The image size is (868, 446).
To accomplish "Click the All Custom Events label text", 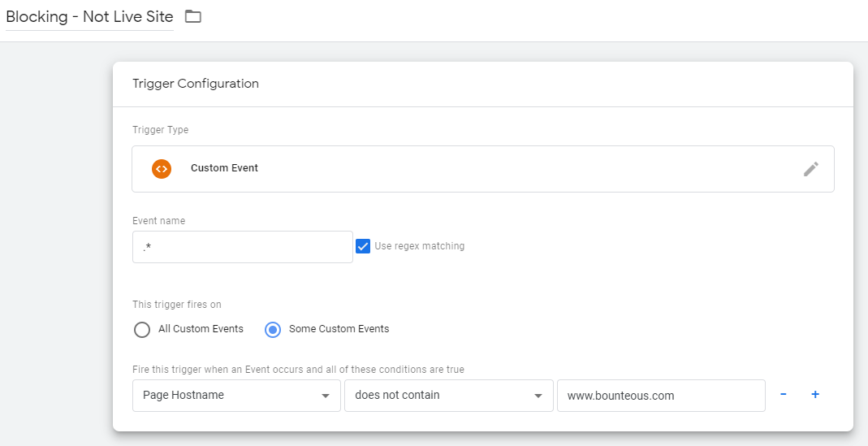I will [201, 329].
